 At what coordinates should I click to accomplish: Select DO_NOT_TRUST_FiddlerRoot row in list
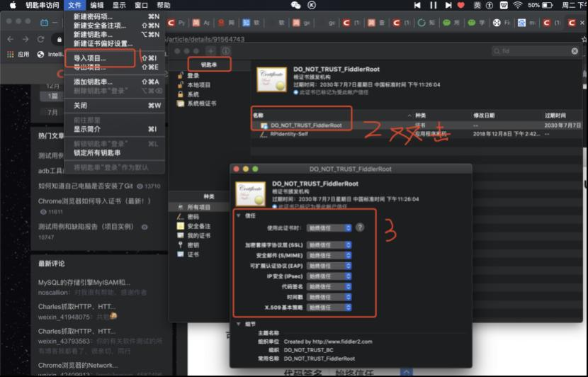tap(417, 125)
